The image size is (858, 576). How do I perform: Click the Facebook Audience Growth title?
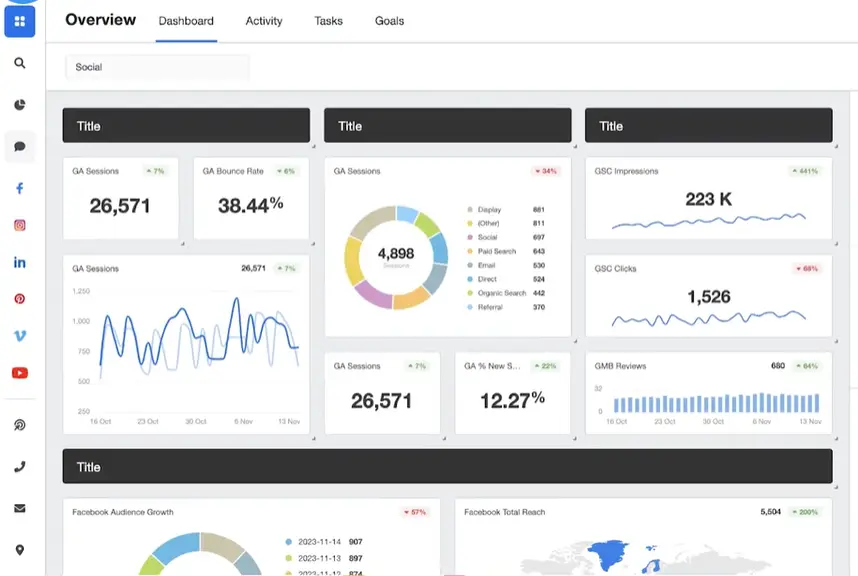pos(123,512)
